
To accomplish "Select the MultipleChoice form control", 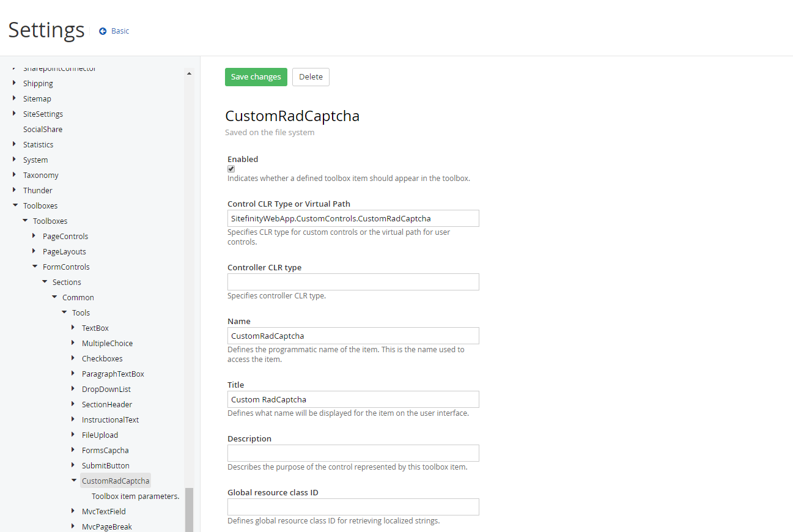I will pos(108,342).
